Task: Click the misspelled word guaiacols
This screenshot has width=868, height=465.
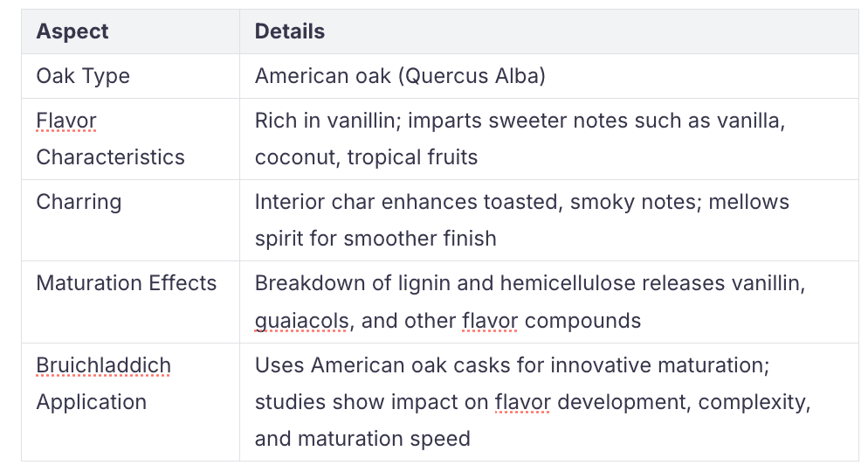Action: pyautogui.click(x=302, y=320)
